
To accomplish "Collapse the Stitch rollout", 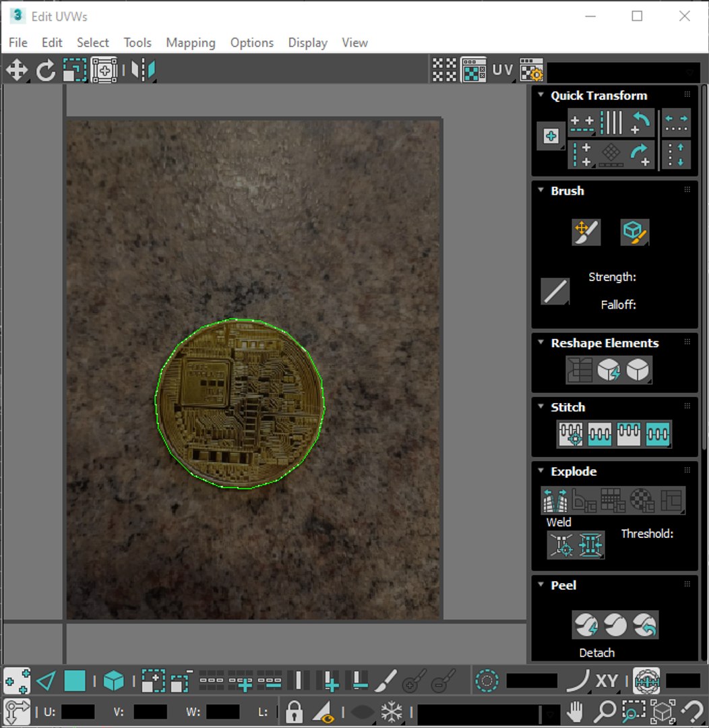I will click(x=541, y=406).
